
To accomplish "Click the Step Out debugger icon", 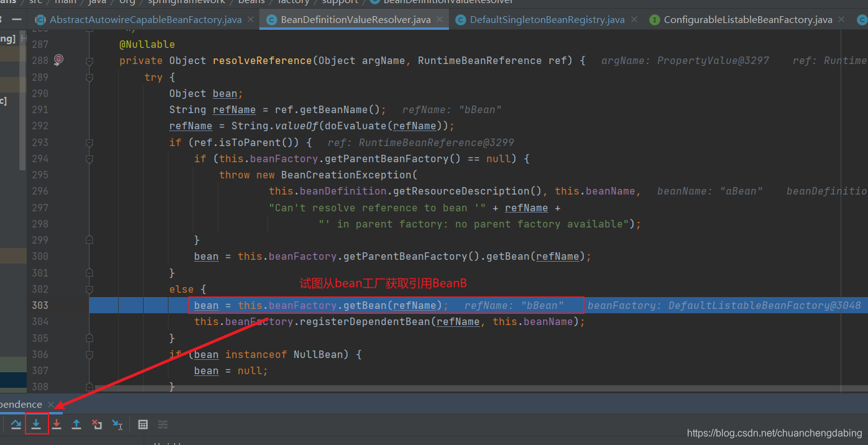I will pyautogui.click(x=76, y=424).
